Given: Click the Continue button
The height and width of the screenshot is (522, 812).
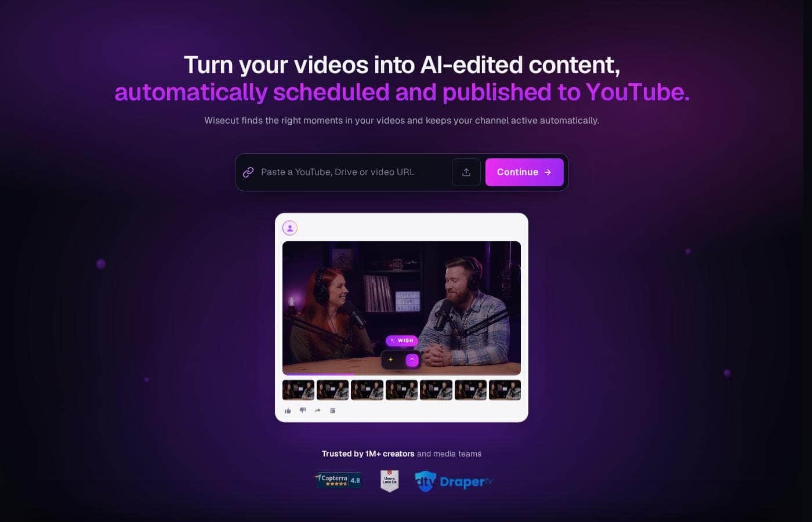Looking at the screenshot, I should click(524, 172).
